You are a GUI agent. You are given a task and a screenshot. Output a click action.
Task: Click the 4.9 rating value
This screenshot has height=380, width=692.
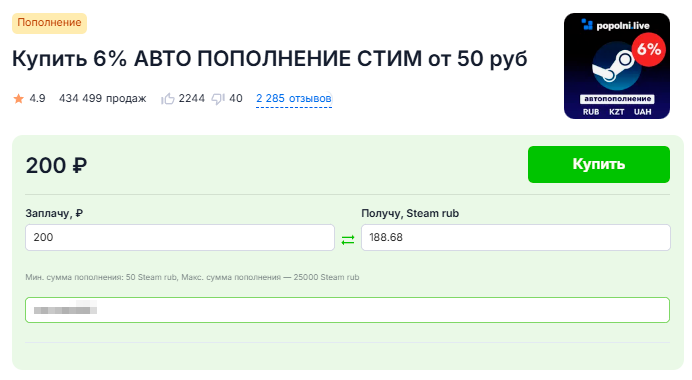(x=38, y=98)
